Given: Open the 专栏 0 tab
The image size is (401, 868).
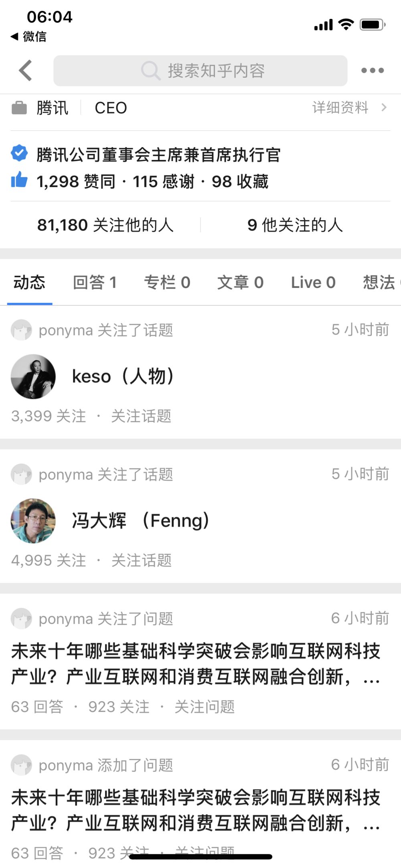Looking at the screenshot, I should click(x=167, y=282).
